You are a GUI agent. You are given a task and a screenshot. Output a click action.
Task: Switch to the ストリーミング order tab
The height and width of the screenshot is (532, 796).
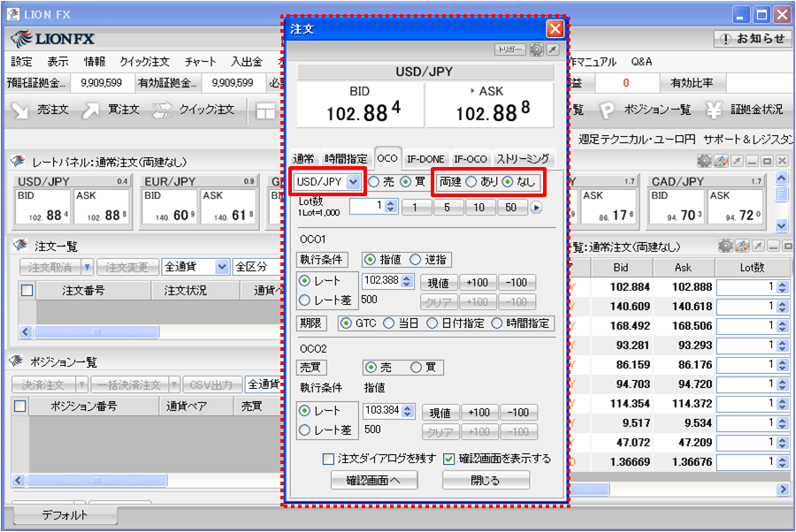[523, 159]
